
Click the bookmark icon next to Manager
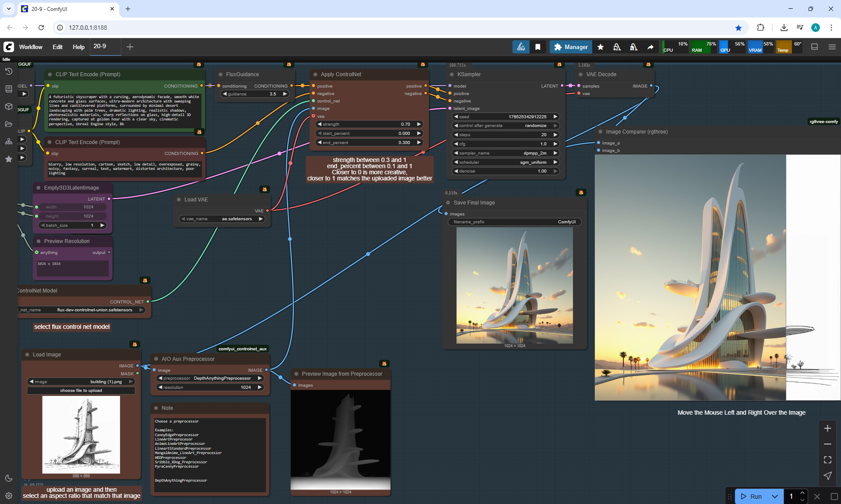(538, 47)
